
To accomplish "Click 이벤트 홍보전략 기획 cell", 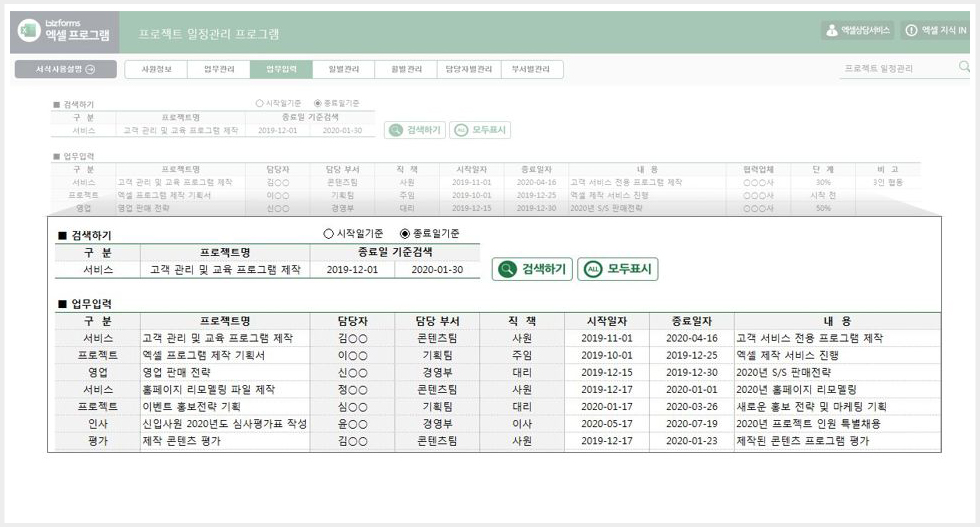I will point(225,406).
